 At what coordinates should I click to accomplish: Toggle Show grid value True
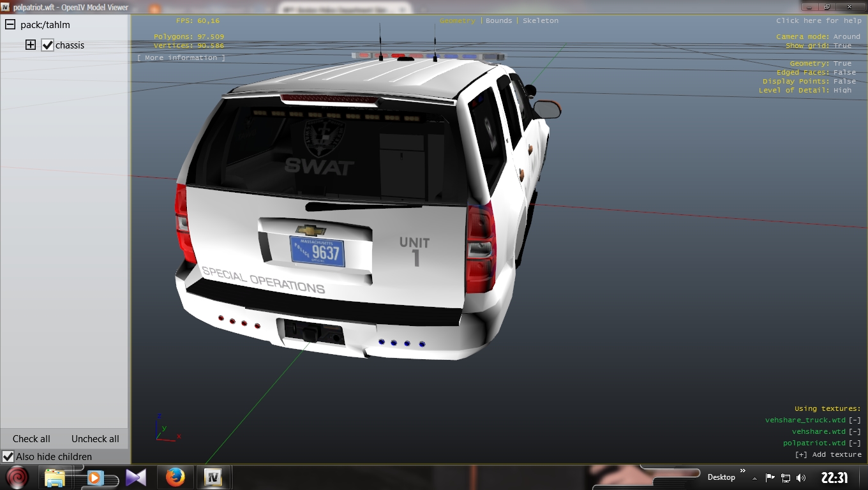842,46
